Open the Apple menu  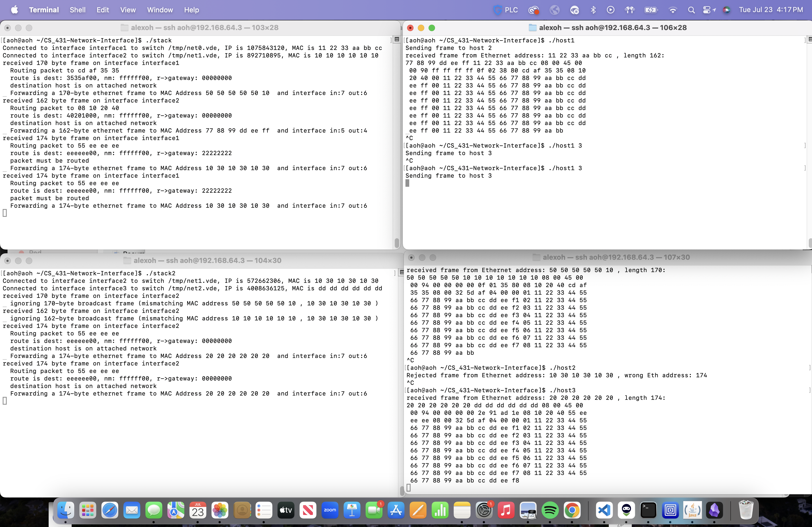coord(14,10)
